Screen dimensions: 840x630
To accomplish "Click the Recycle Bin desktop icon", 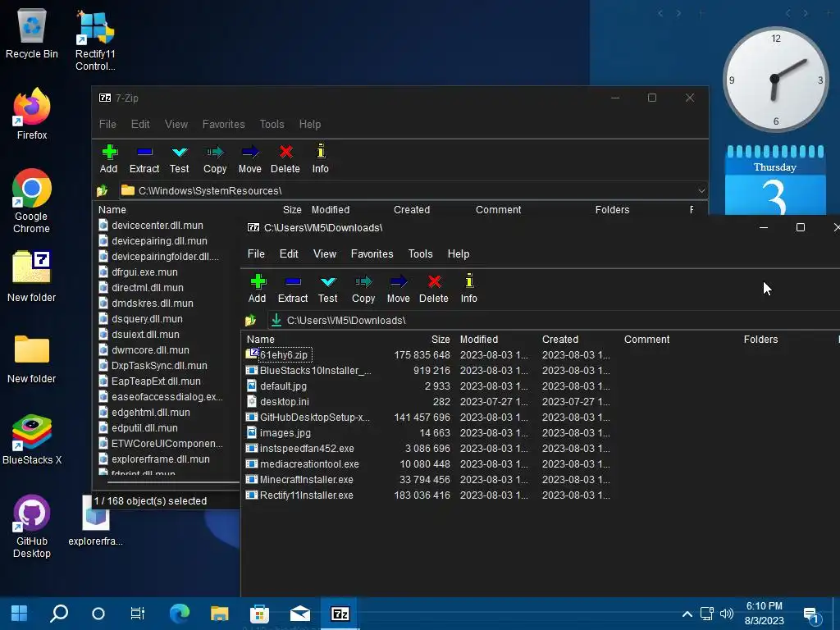I will 32,33.
